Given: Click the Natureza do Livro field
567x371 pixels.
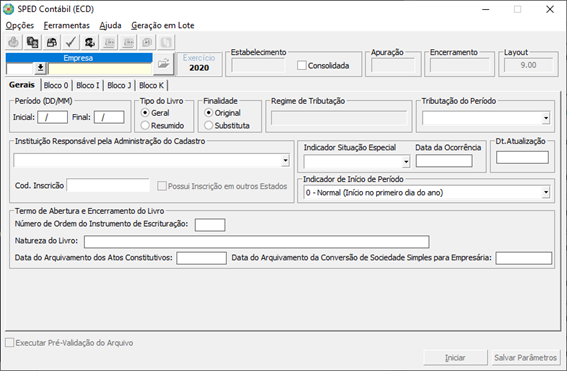Looking at the screenshot, I should [257, 242].
